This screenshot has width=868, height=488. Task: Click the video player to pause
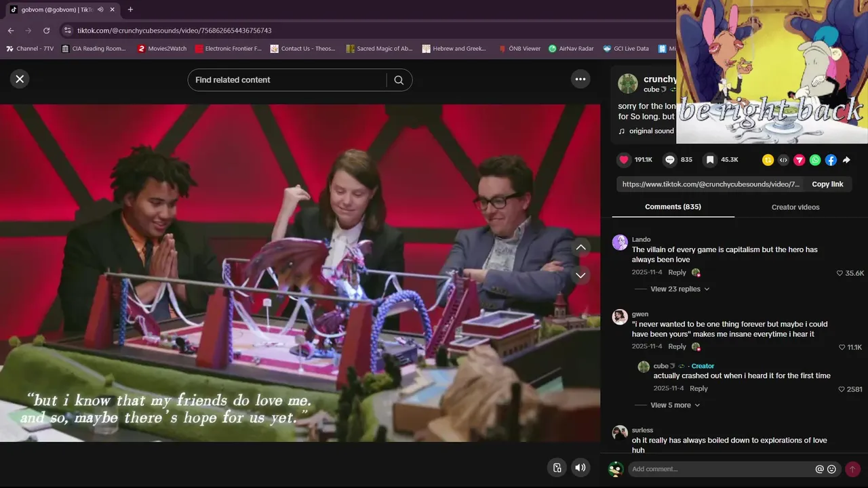pos(300,273)
